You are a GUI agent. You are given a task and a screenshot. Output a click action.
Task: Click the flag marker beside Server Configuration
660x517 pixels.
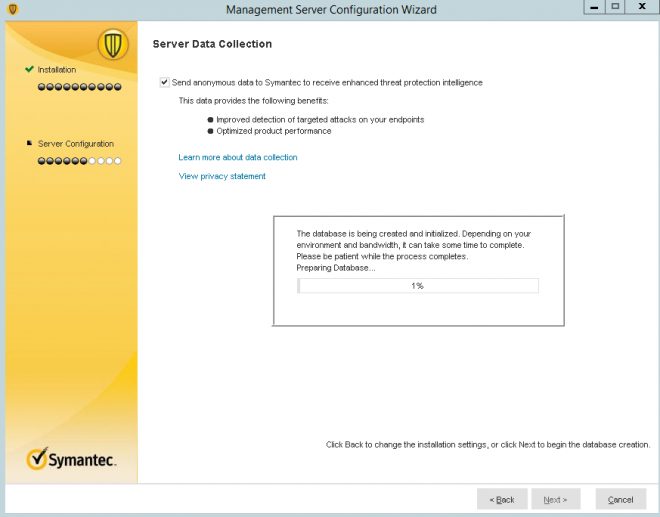tap(29, 143)
